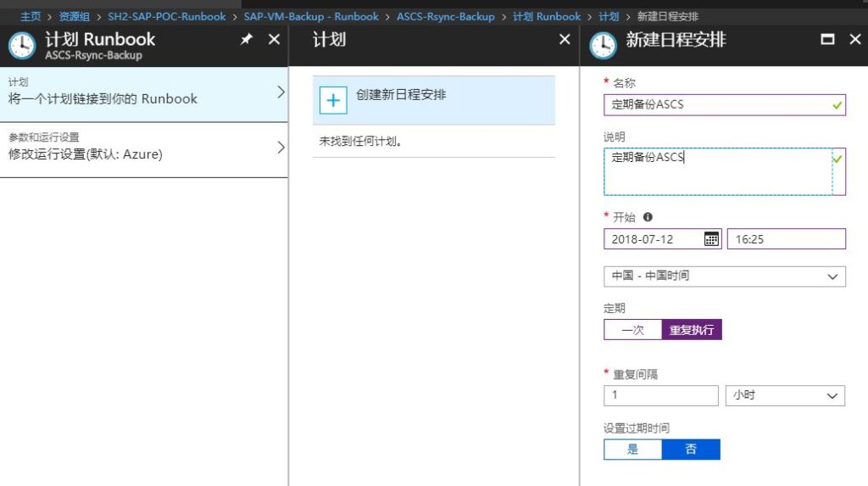Open 将一个计划链接到你的 Runbook item
Viewport: 868px width, 486px height.
click(144, 95)
